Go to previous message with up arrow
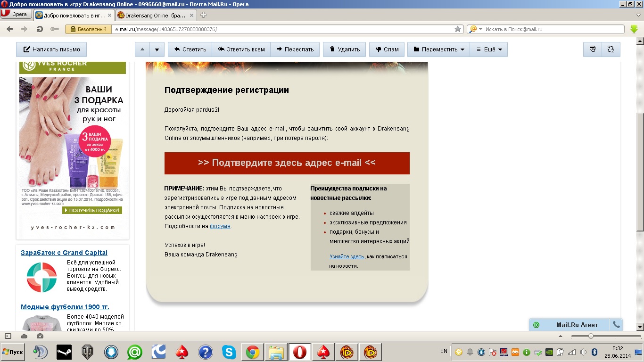Image resolution: width=644 pixels, height=362 pixels. pyautogui.click(x=142, y=49)
